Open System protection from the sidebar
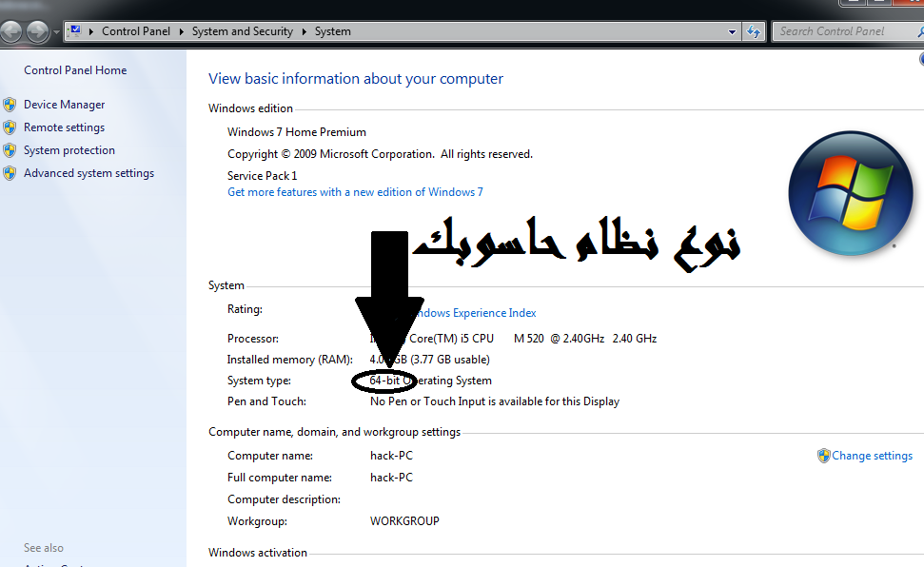The image size is (924, 567). pyautogui.click(x=69, y=150)
